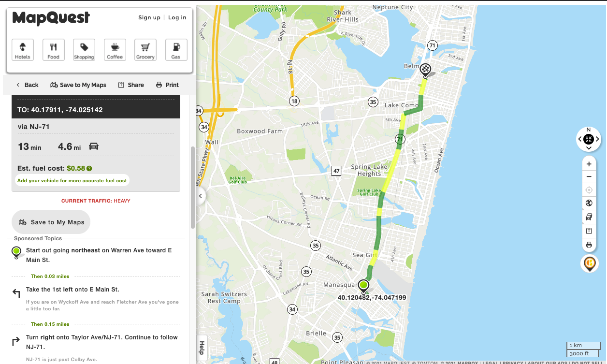Collapse the directions side panel
Screen dimensions: 607x364
pos(201,196)
